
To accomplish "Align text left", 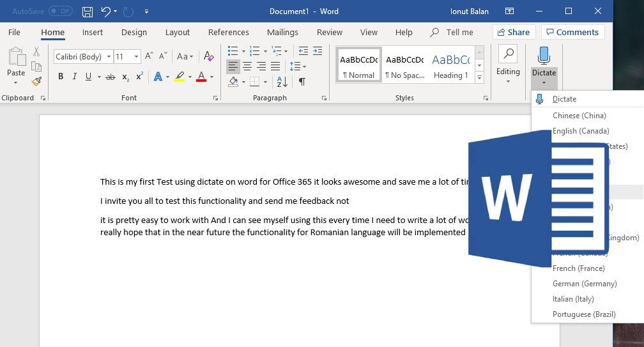I will click(x=233, y=66).
